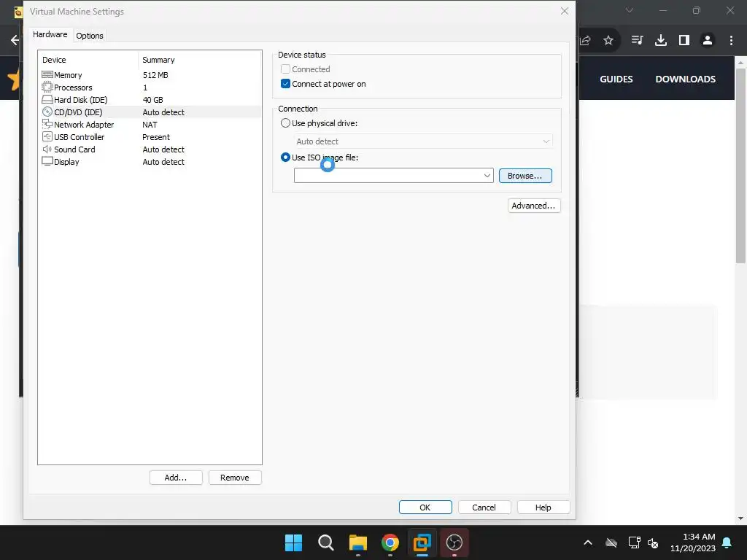Select the Network Adapter icon

coord(47,124)
